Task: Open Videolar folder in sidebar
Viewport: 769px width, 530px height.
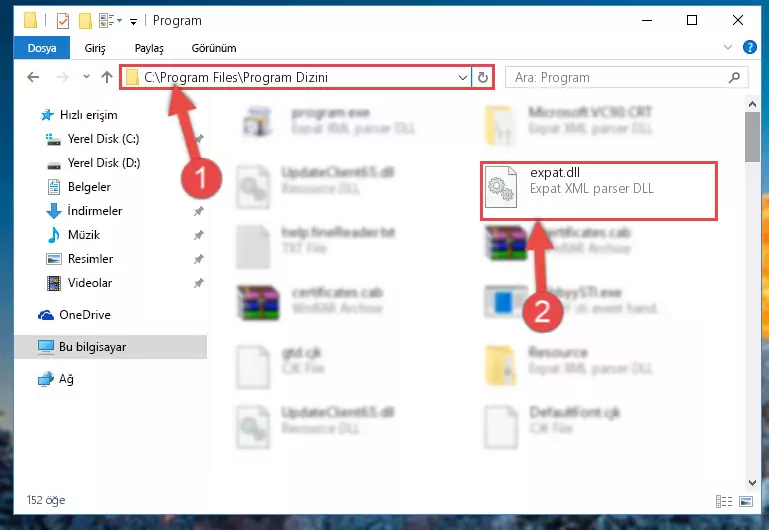Action: (x=79, y=283)
